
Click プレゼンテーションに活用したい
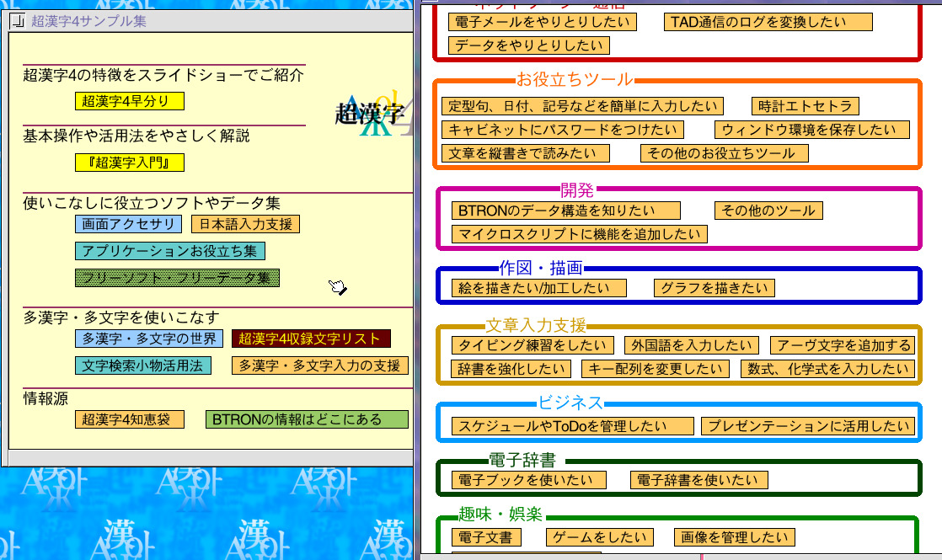point(808,426)
